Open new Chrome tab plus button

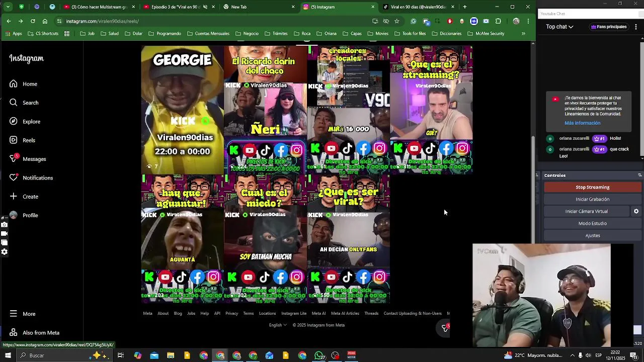pos(464,7)
